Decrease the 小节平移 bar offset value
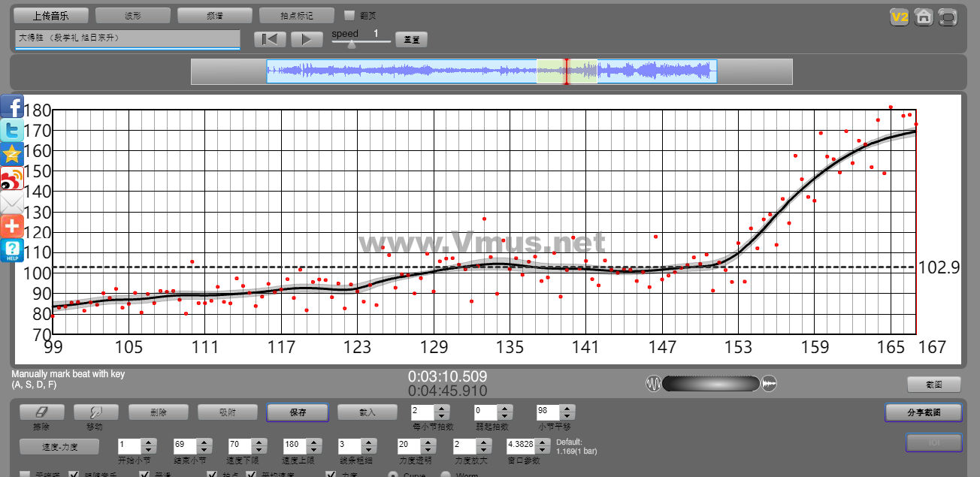This screenshot has width=980, height=477. 568,416
